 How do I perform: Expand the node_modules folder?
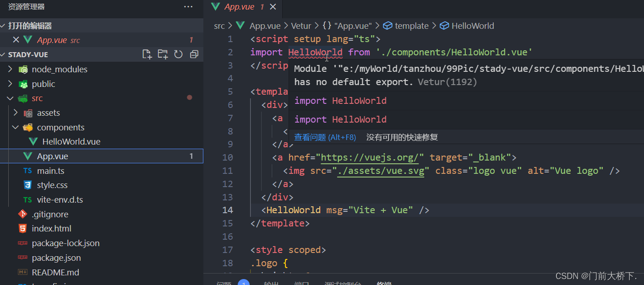tap(10, 70)
